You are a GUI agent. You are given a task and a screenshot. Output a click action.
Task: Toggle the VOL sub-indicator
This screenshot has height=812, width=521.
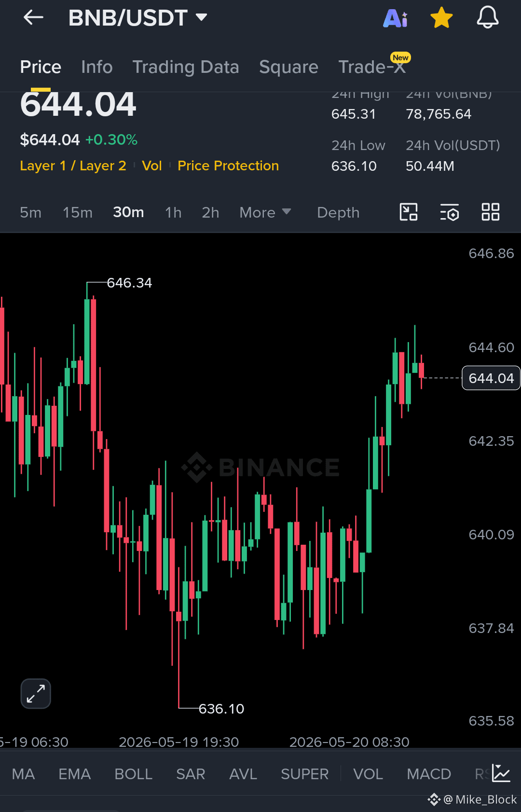pyautogui.click(x=368, y=774)
